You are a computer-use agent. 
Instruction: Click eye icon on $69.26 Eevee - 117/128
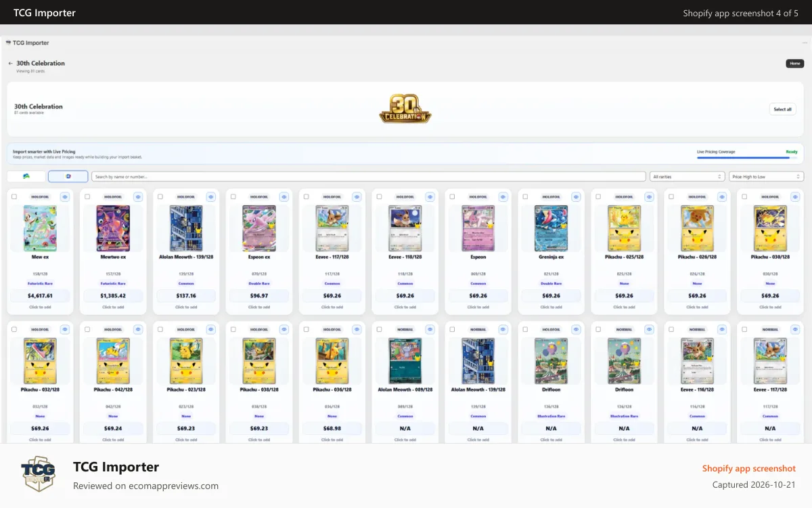click(x=357, y=196)
